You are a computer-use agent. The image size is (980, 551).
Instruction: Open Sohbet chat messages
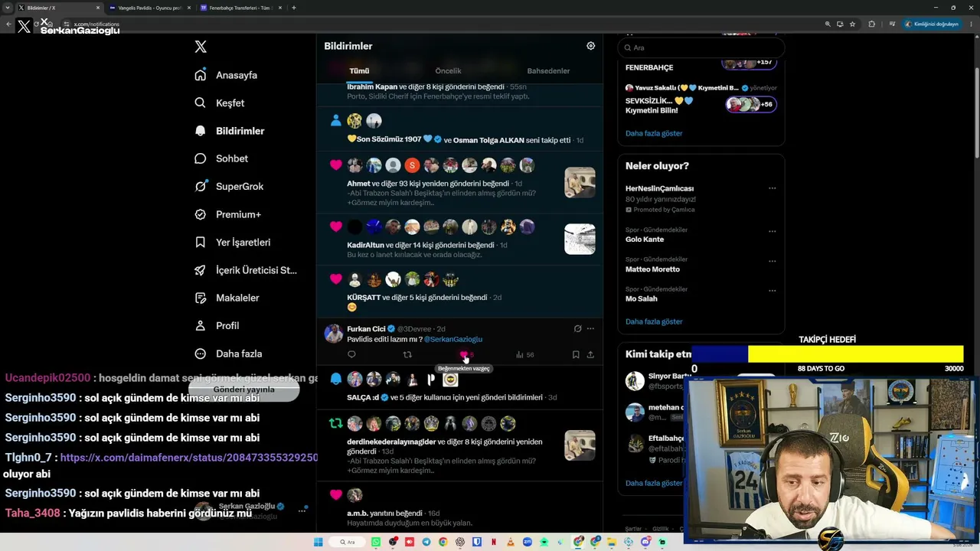coord(221,158)
